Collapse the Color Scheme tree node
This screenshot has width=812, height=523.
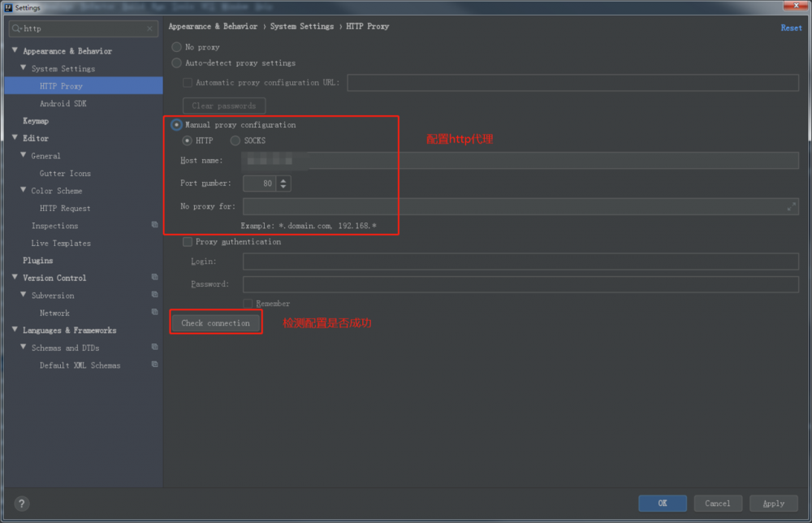24,190
